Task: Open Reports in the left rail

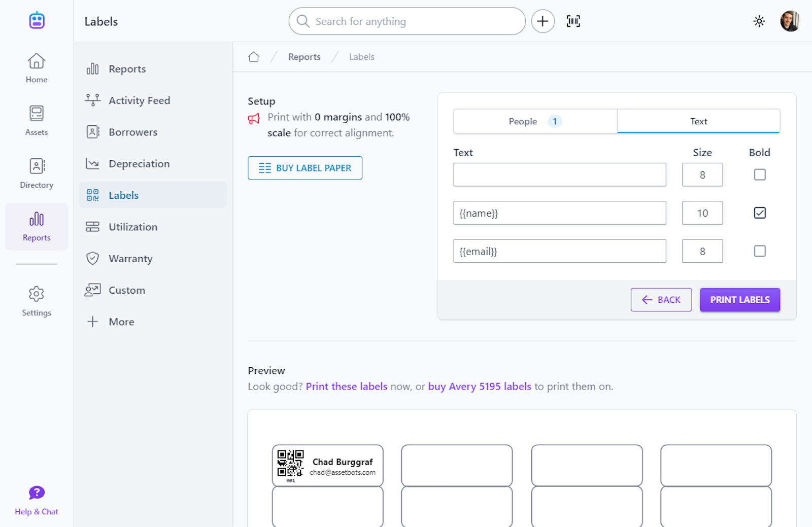Action: (x=37, y=226)
